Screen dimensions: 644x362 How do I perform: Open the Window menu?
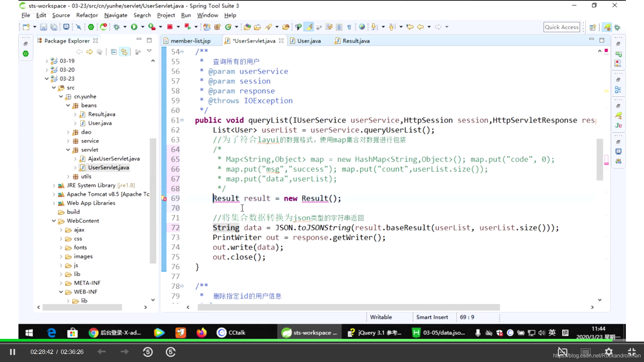207,15
